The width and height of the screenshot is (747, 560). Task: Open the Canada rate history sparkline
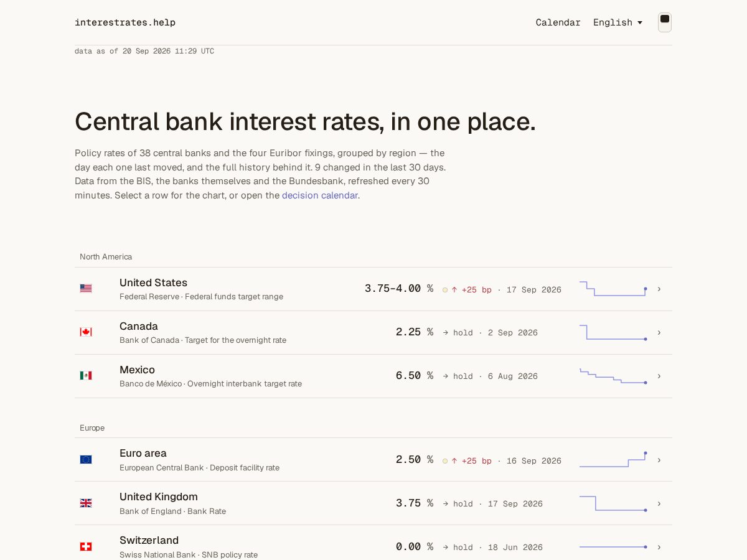click(614, 332)
